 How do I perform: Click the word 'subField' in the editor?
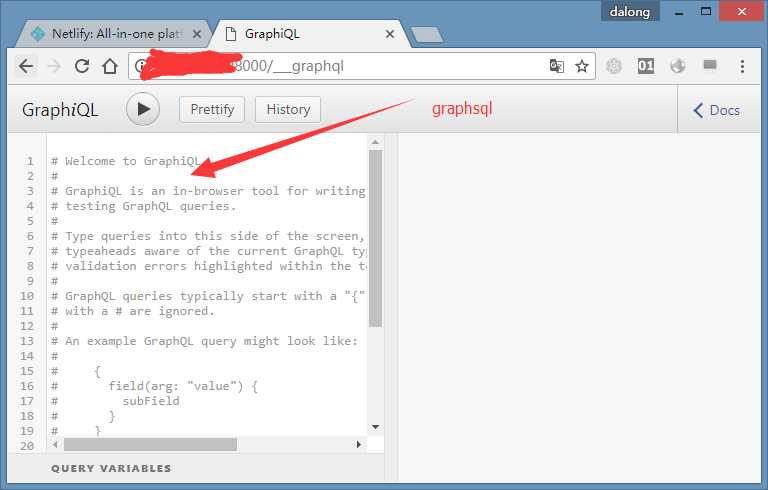151,401
